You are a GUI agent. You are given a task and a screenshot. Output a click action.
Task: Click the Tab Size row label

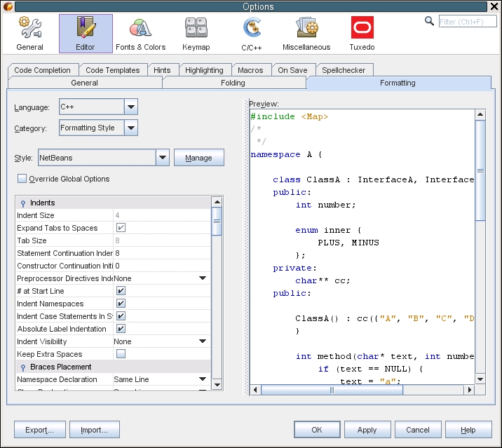coord(32,240)
